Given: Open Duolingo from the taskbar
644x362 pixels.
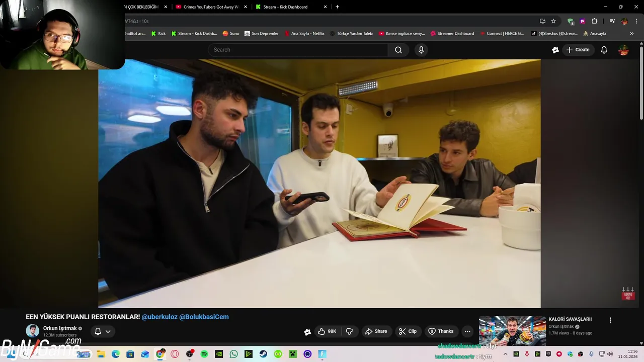Looking at the screenshot, I should [278, 354].
